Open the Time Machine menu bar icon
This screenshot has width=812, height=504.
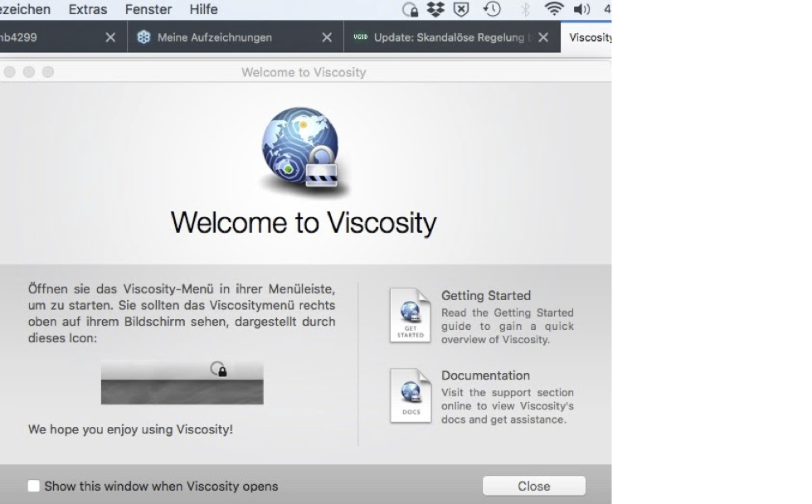(492, 9)
